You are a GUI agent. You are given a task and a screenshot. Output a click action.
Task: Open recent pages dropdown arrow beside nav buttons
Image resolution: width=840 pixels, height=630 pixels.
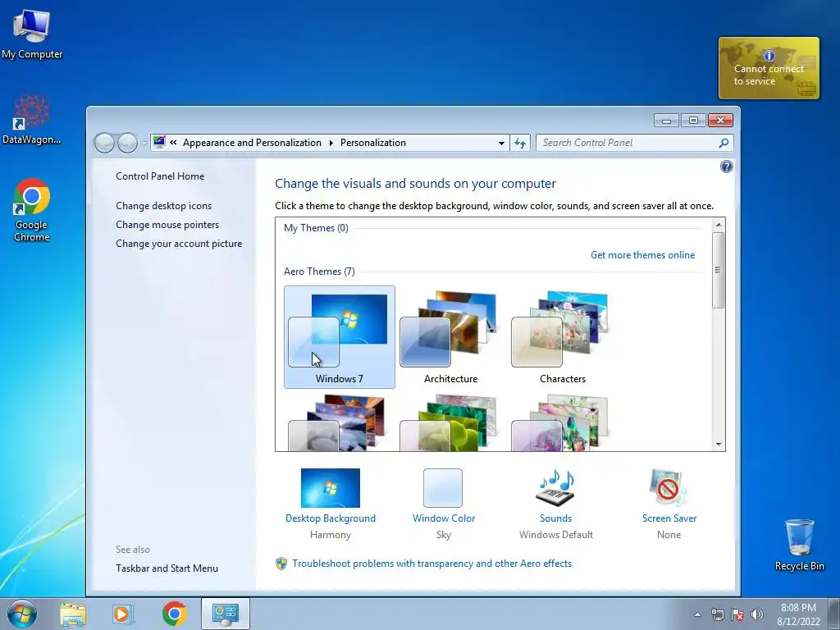pos(144,144)
